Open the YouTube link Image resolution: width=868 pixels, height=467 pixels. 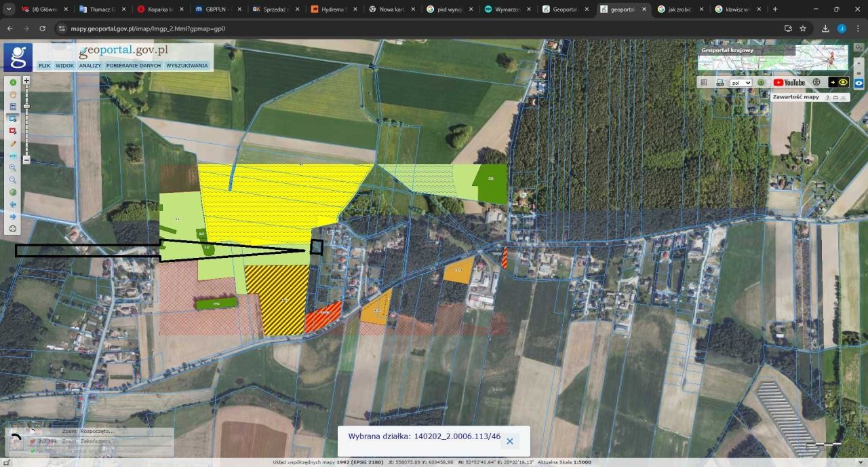(x=789, y=83)
